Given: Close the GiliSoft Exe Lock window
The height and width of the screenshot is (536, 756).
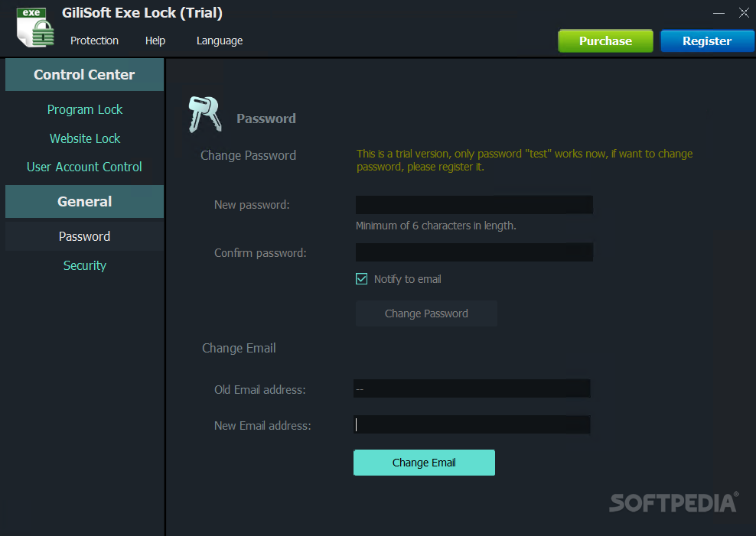Looking at the screenshot, I should (744, 13).
